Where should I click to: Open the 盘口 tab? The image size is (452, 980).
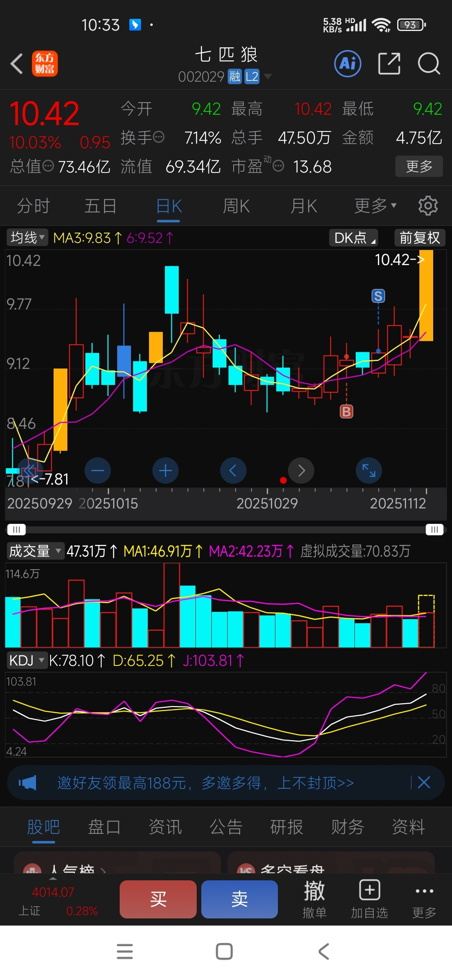104,827
